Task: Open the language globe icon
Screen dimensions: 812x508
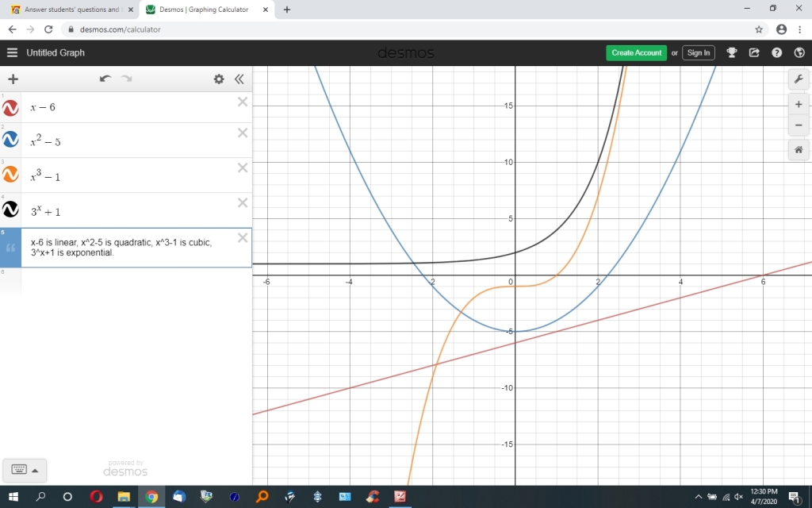Action: point(799,52)
